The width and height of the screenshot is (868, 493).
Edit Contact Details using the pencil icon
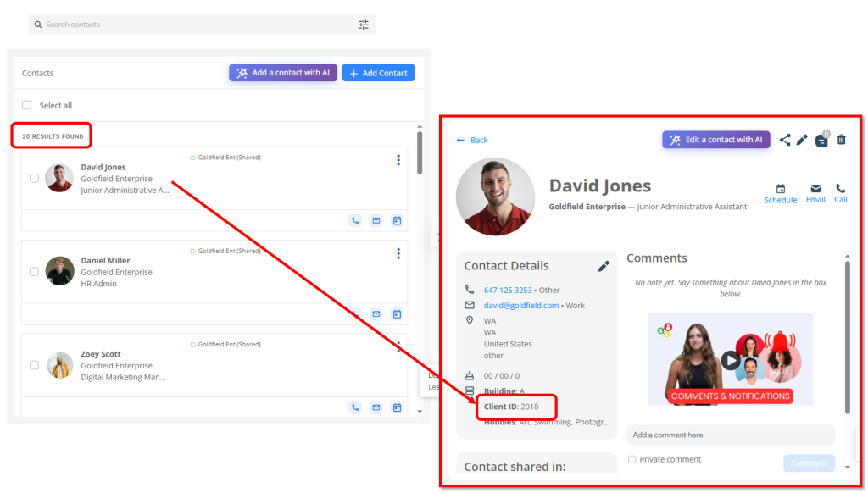(604, 266)
